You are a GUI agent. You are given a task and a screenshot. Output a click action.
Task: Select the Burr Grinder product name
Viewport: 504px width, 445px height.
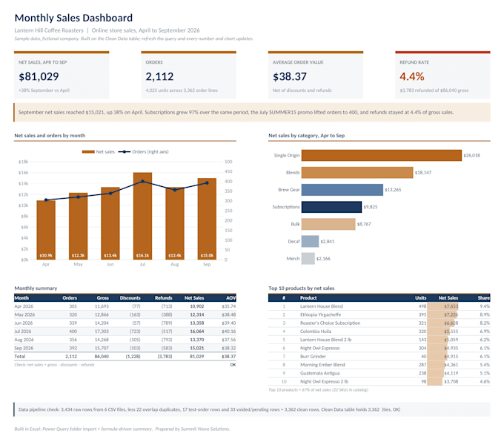313,356
